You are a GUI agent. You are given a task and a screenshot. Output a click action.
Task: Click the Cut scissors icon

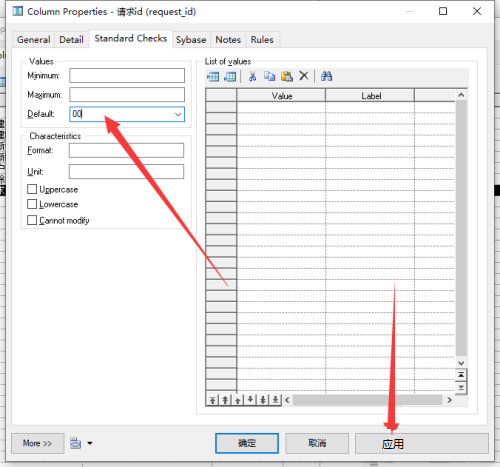coord(253,77)
